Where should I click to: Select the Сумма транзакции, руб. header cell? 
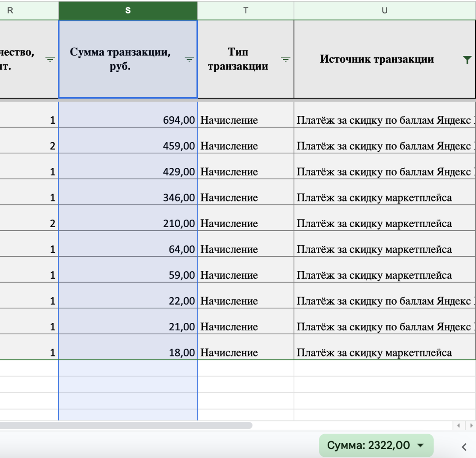coord(128,59)
